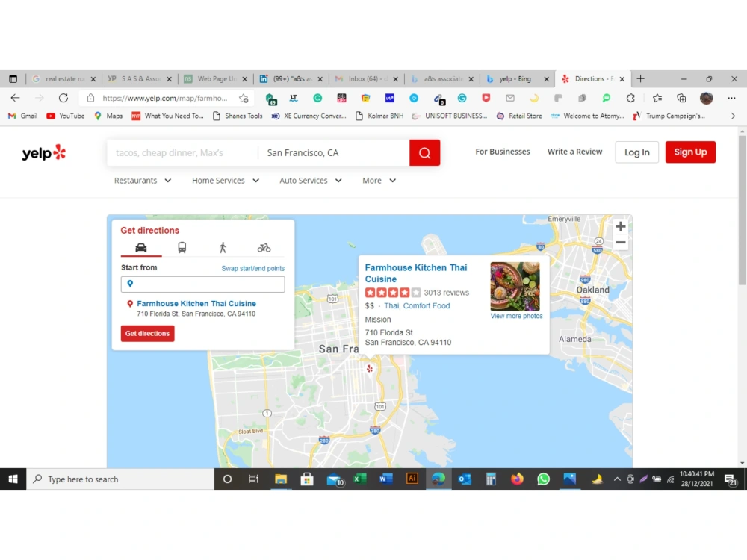Open the browser extensions puzzle icon

(x=630, y=98)
